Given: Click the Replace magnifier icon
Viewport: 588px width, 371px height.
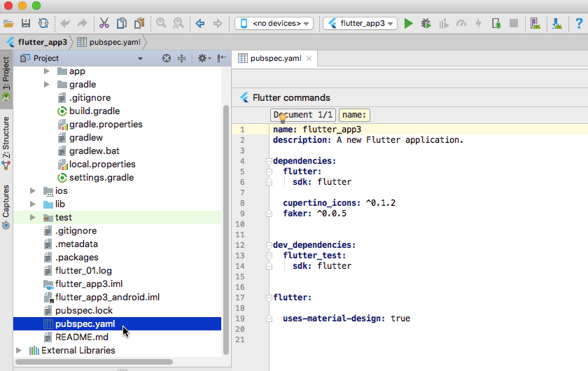Looking at the screenshot, I should coord(178,23).
